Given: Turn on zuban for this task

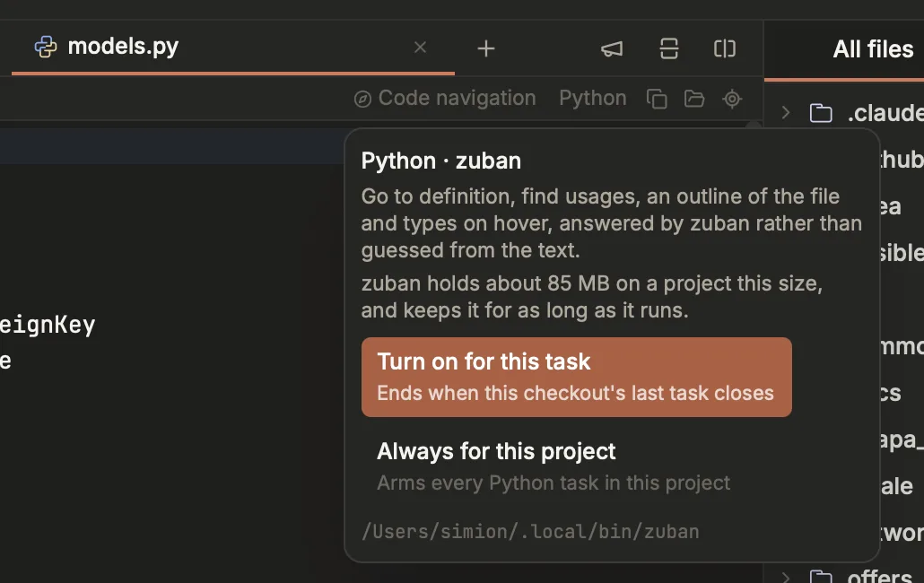Looking at the screenshot, I should [576, 377].
